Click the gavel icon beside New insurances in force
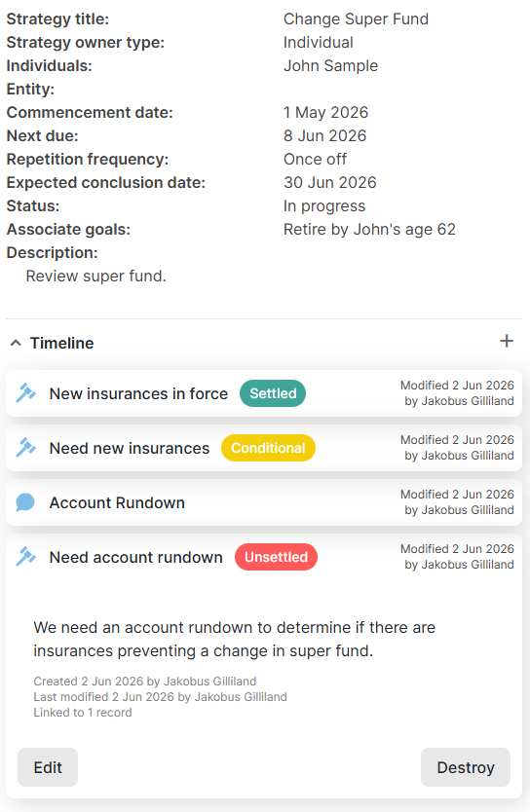This screenshot has width=530, height=812. click(x=25, y=393)
